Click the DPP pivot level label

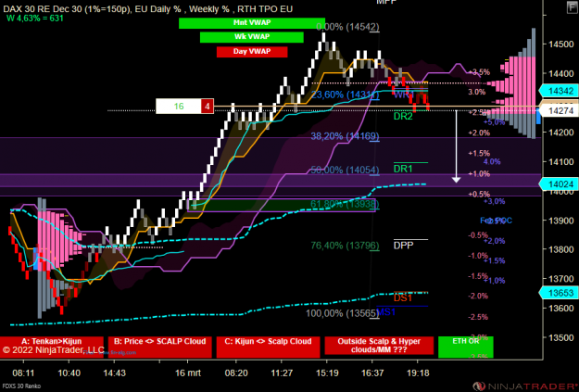[404, 246]
